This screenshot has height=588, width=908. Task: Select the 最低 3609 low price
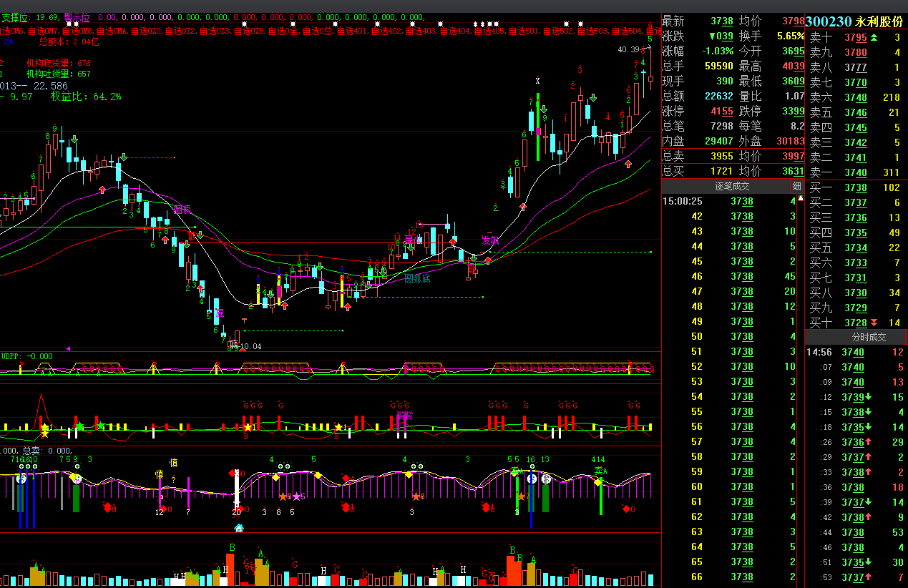point(793,82)
